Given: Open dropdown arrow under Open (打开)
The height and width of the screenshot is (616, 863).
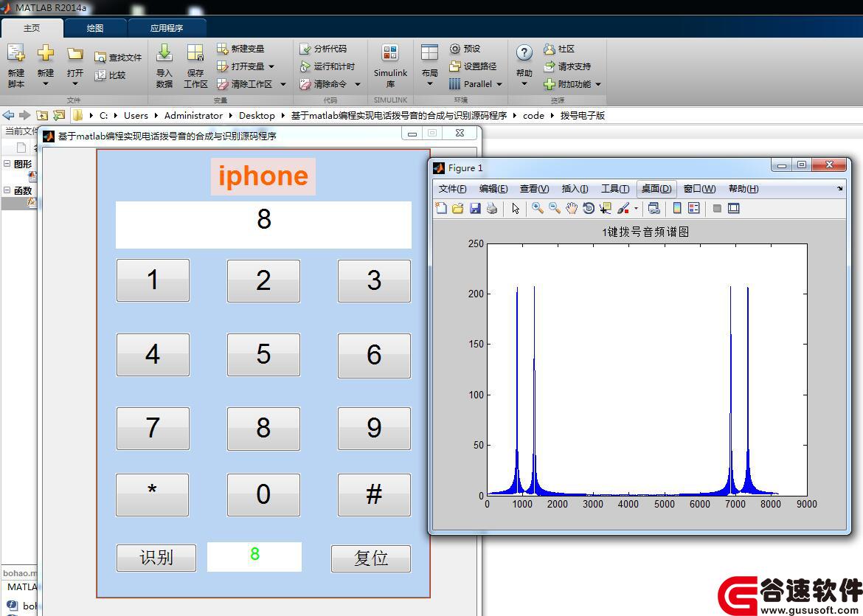Looking at the screenshot, I should coord(74,84).
